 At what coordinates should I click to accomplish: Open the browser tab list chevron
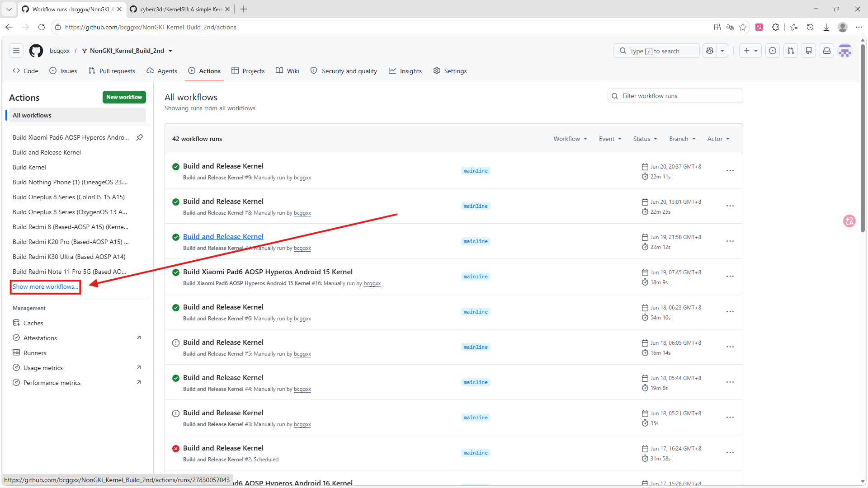coord(9,9)
